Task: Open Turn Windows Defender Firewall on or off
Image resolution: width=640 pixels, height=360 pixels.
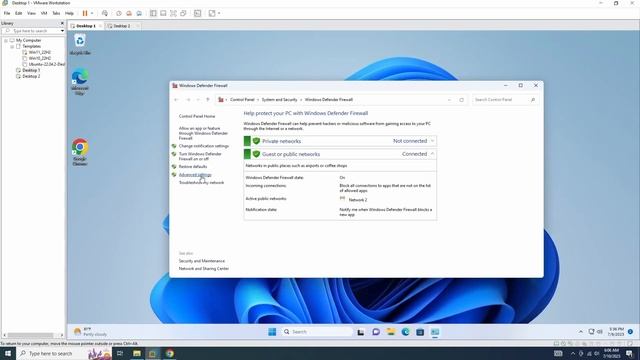Action: pos(200,156)
